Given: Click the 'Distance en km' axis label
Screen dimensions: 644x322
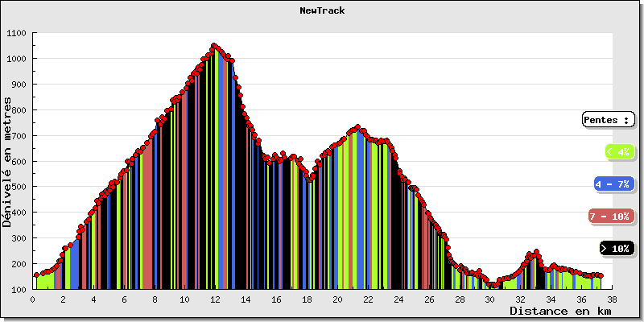Looking at the screenshot, I should pyautogui.click(x=560, y=311).
